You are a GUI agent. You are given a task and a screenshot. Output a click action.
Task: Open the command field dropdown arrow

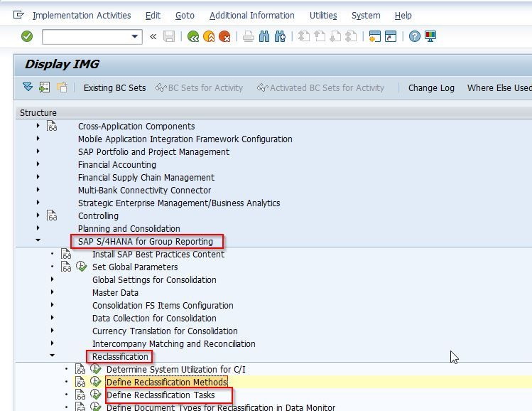click(x=135, y=36)
